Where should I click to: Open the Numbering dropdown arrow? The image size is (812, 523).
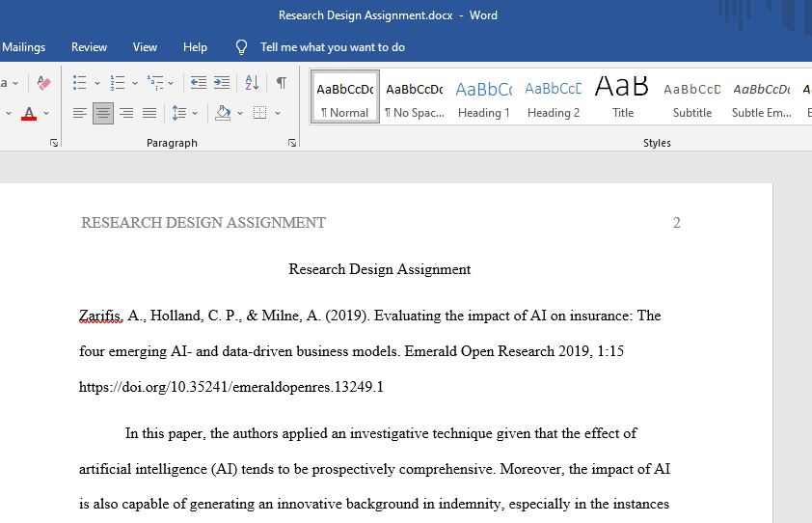pyautogui.click(x=135, y=83)
